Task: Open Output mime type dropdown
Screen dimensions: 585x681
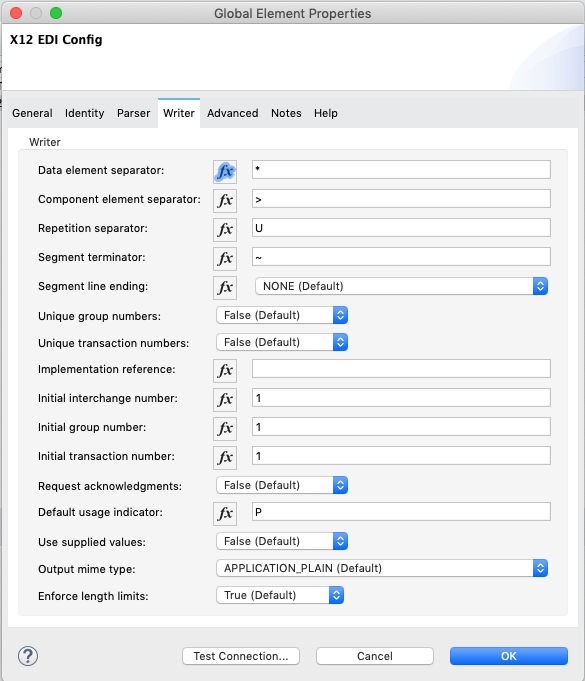Action: pyautogui.click(x=382, y=568)
